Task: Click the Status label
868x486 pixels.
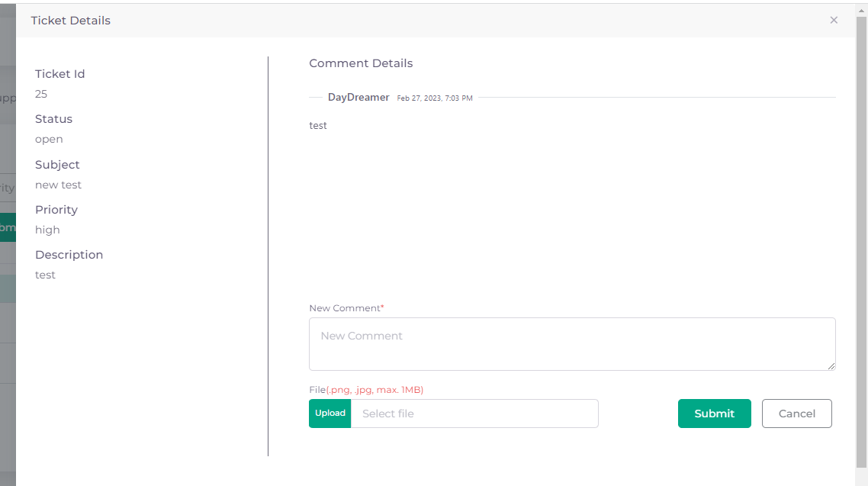Action: pos(53,119)
